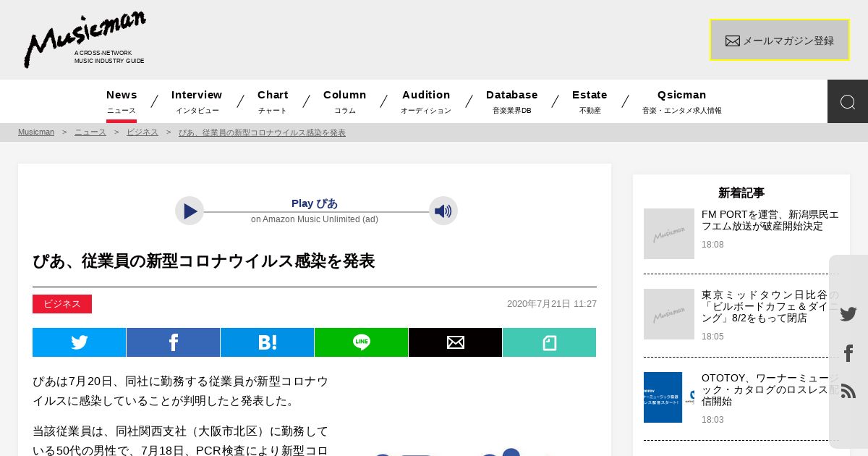Click the 2020年7月21日 11:27 timestamp
Image resolution: width=868 pixels, height=456 pixels.
552,304
